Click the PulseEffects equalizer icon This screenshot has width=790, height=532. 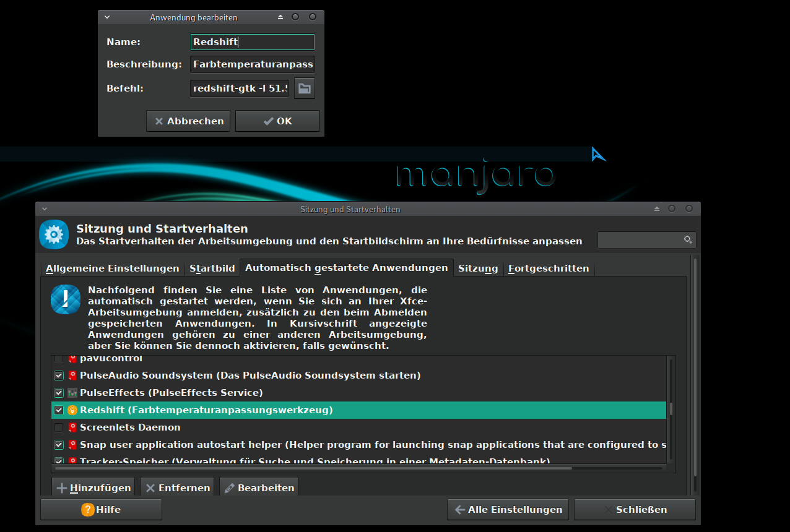pyautogui.click(x=72, y=393)
